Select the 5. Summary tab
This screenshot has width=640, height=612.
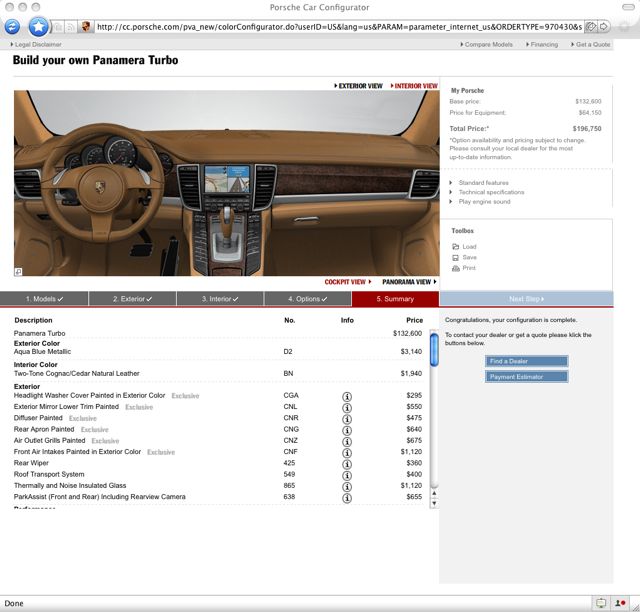point(395,299)
